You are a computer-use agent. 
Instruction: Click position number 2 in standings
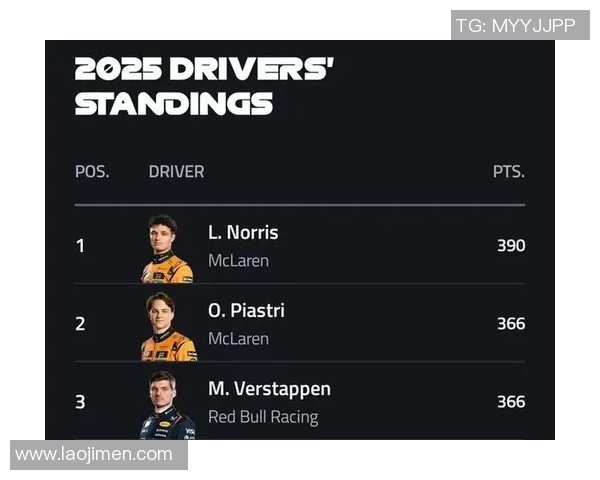[80, 323]
